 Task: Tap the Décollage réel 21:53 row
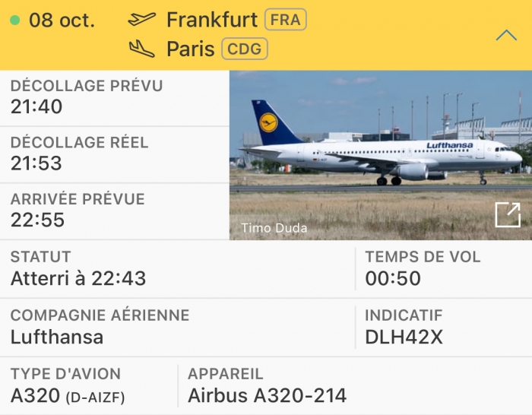[115, 155]
